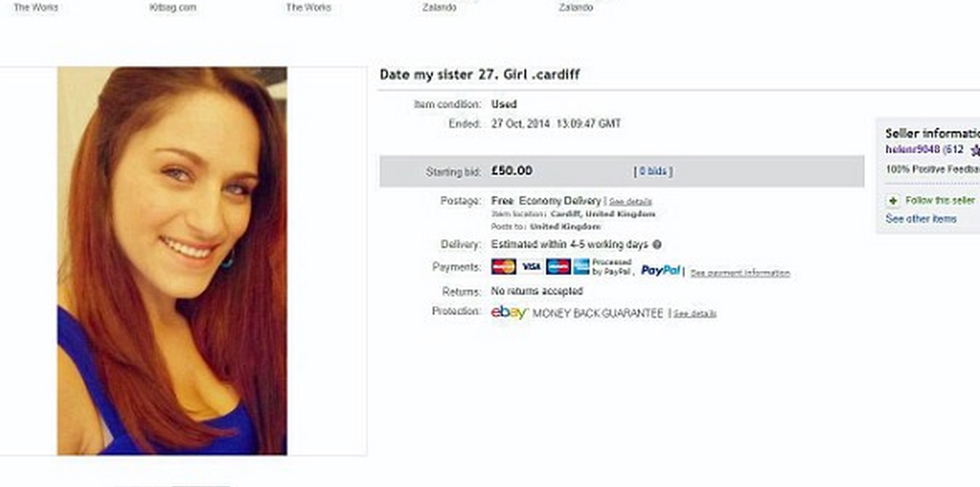Click the MasterCard payment icon
The image size is (980, 487).
pyautogui.click(x=503, y=266)
